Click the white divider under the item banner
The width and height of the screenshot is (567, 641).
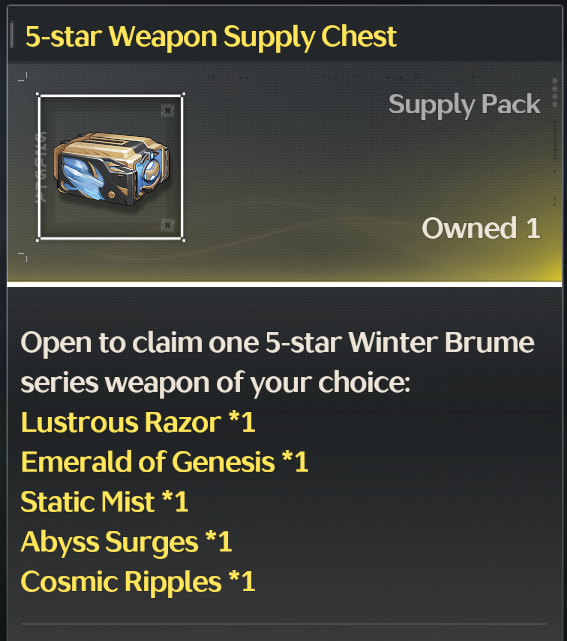(x=285, y=284)
